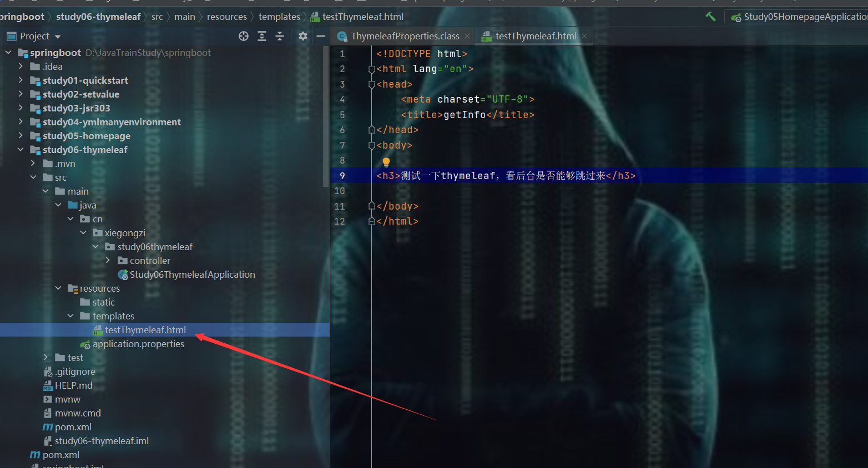
Task: Expand the study01-quickstart module
Action: coord(21,80)
